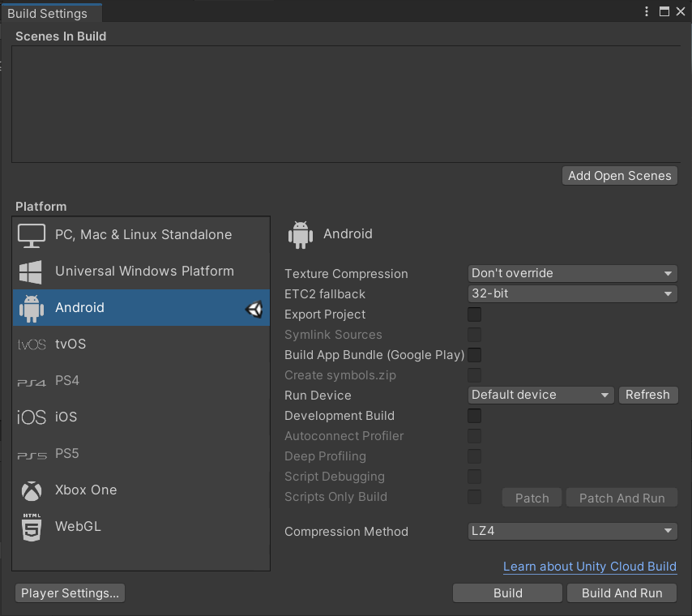Click the Build And Run button

pos(622,593)
